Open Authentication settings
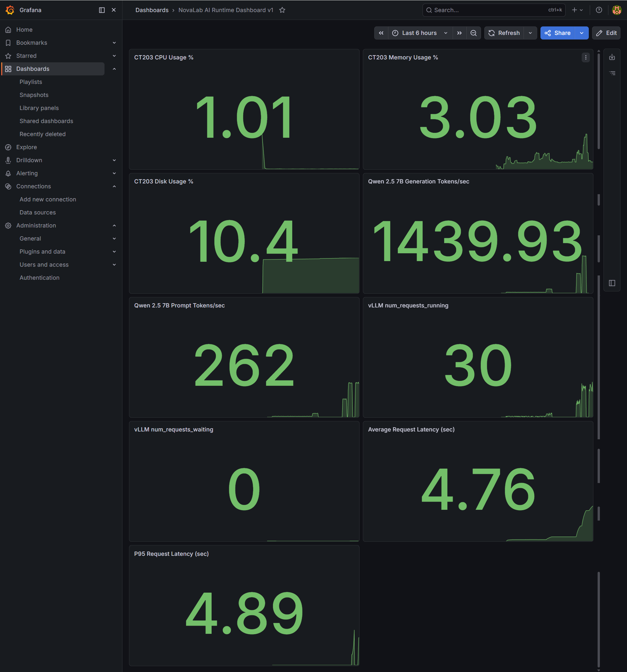This screenshot has width=627, height=672. pos(40,278)
